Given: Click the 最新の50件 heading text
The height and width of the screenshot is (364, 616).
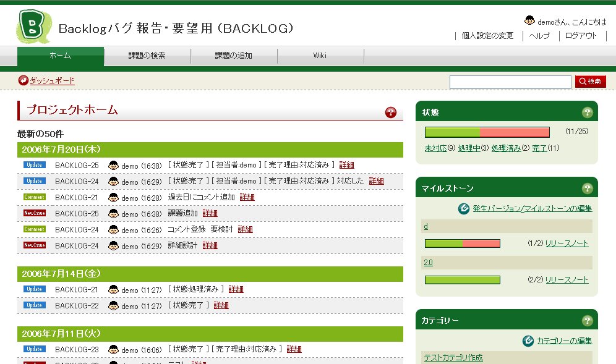Looking at the screenshot, I should [40, 134].
